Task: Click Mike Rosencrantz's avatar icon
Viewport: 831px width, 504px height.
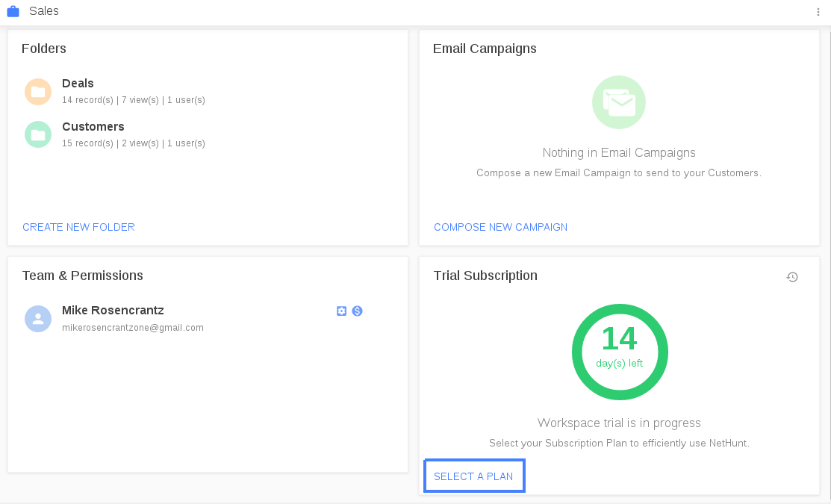Action: click(38, 319)
